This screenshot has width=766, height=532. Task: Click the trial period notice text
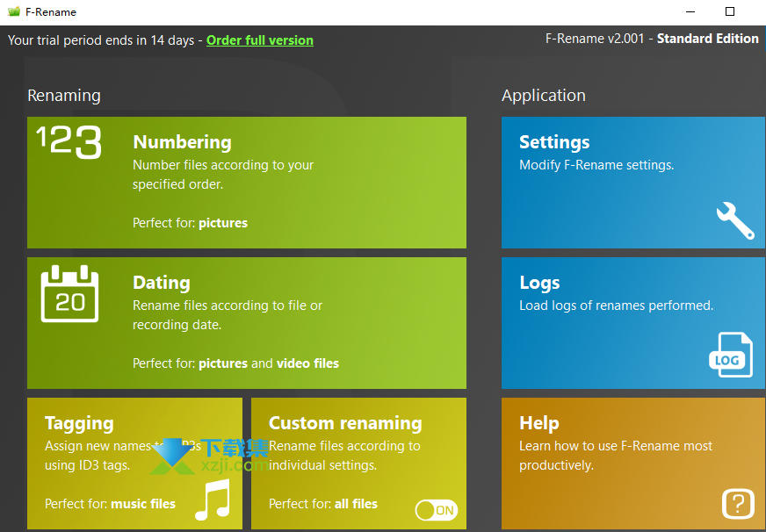(101, 40)
